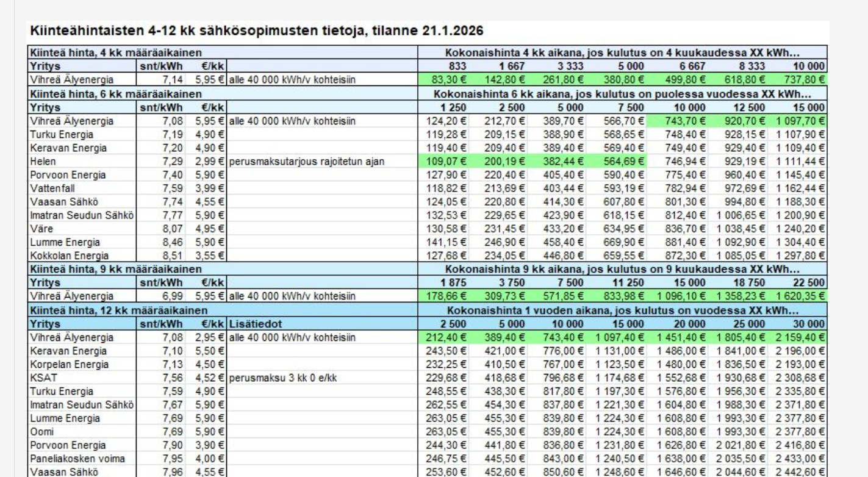Select the 'Kiinteä hinta, 4 kk määräaikainen' header
Viewport: 868px width, 477px height.
coord(116,52)
